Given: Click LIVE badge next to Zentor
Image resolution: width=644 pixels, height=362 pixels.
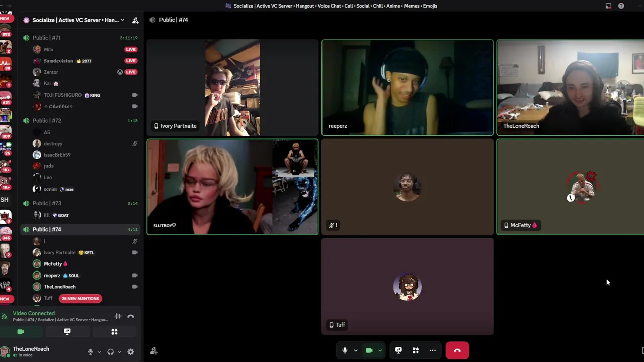Looking at the screenshot, I should point(131,72).
